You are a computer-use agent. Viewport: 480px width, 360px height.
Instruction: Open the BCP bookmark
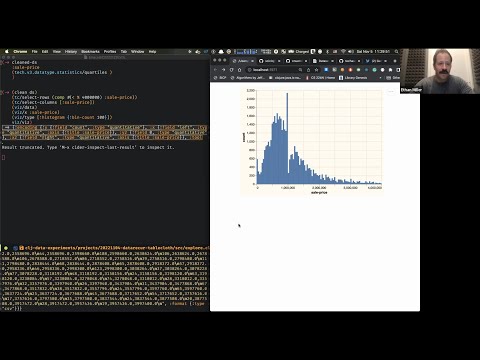220,78
